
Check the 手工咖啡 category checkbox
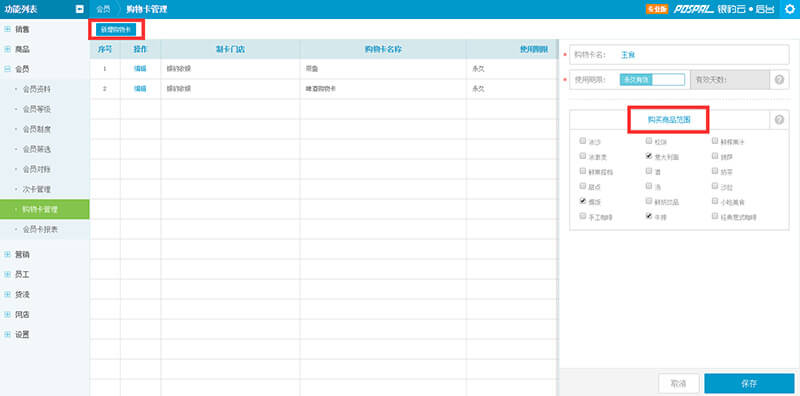(x=583, y=216)
